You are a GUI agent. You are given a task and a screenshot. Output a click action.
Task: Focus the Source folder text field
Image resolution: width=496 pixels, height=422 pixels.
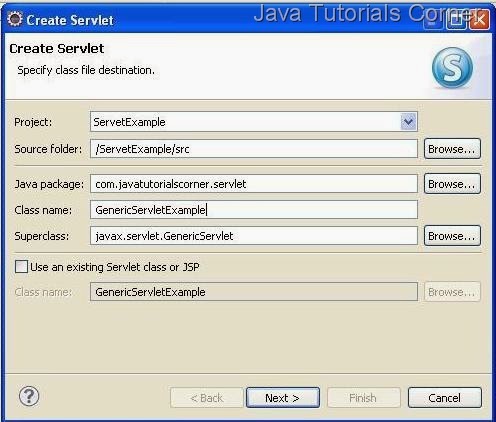coord(254,149)
